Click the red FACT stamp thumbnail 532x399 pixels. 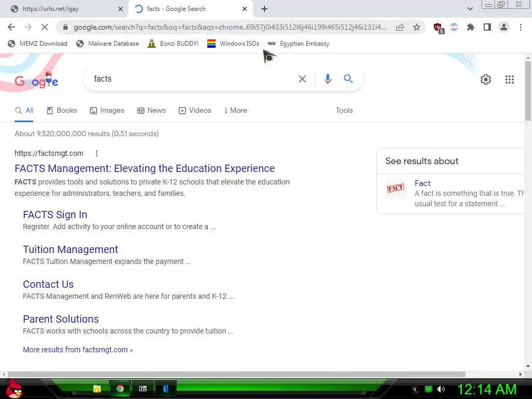click(x=395, y=188)
